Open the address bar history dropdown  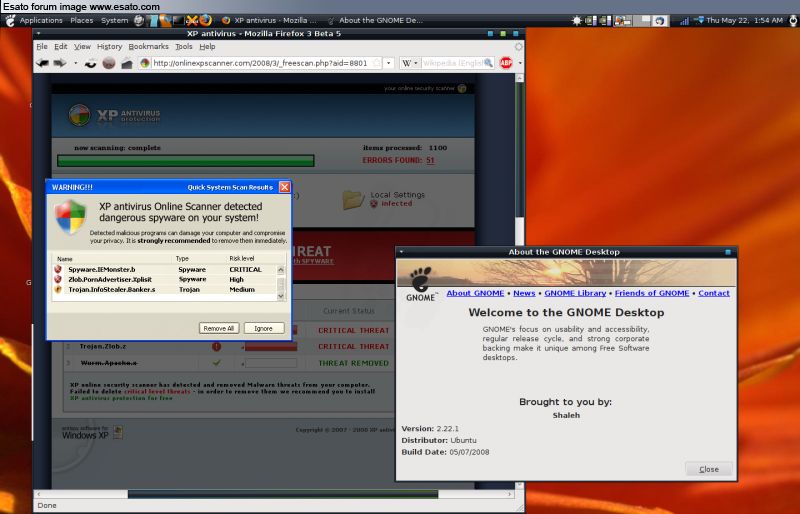[388, 63]
